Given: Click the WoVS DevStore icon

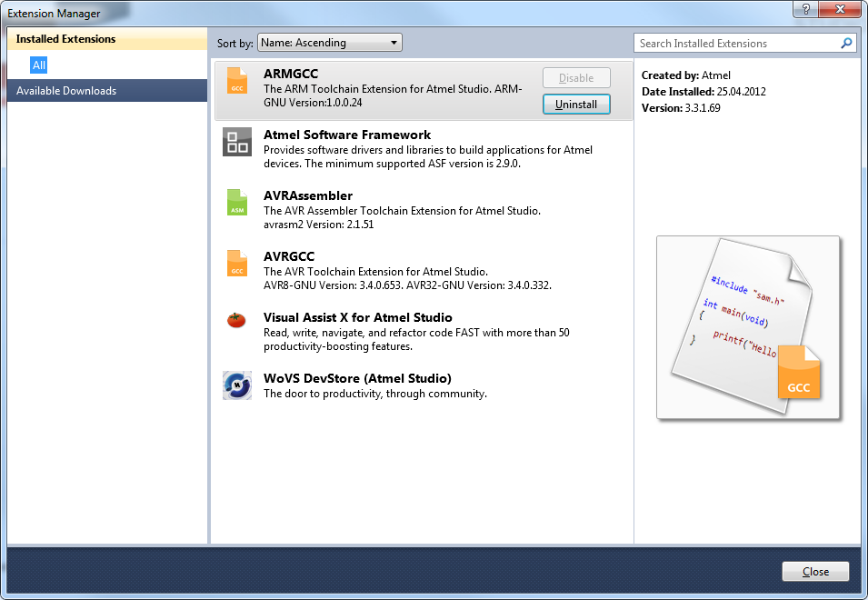Looking at the screenshot, I should [237, 385].
